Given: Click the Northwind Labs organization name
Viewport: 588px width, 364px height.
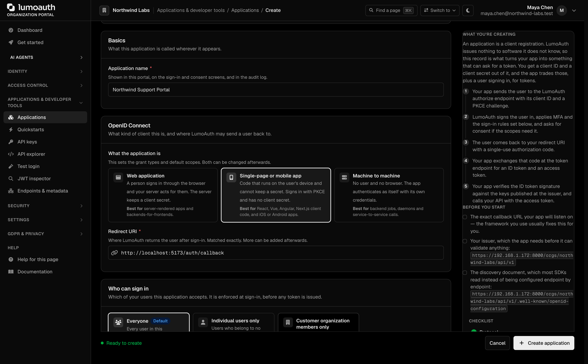Looking at the screenshot, I should click(131, 10).
